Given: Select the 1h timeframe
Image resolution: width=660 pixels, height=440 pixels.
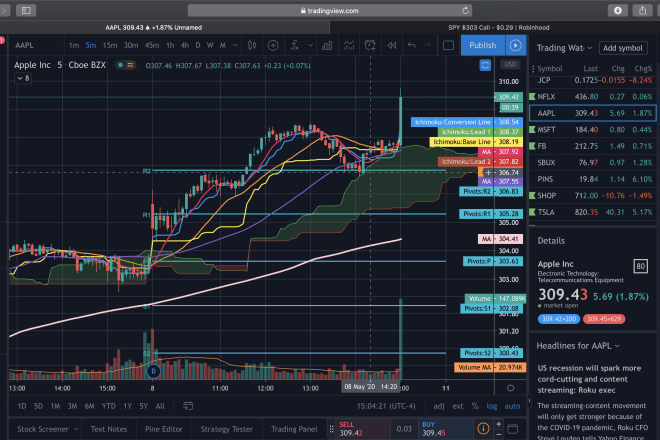Looking at the screenshot, I should [170, 45].
